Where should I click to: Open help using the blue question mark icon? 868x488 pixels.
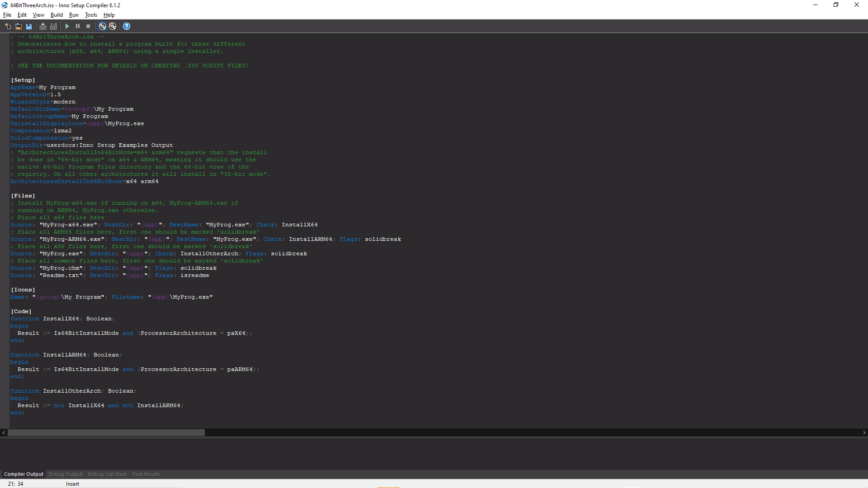127,26
